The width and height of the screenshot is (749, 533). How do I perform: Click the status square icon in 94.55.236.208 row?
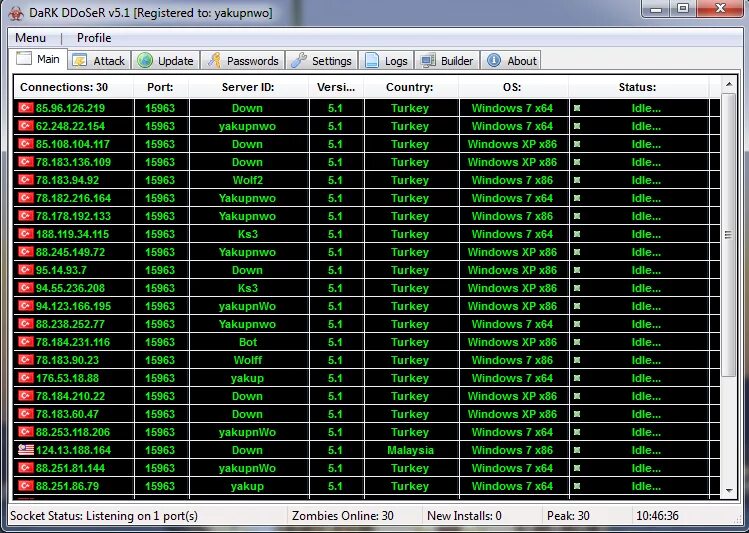point(577,288)
